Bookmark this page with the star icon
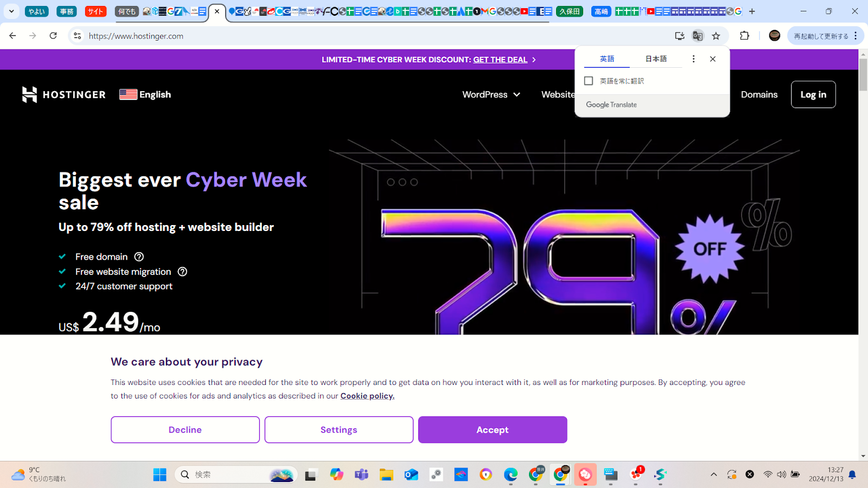The width and height of the screenshot is (868, 488). (716, 36)
